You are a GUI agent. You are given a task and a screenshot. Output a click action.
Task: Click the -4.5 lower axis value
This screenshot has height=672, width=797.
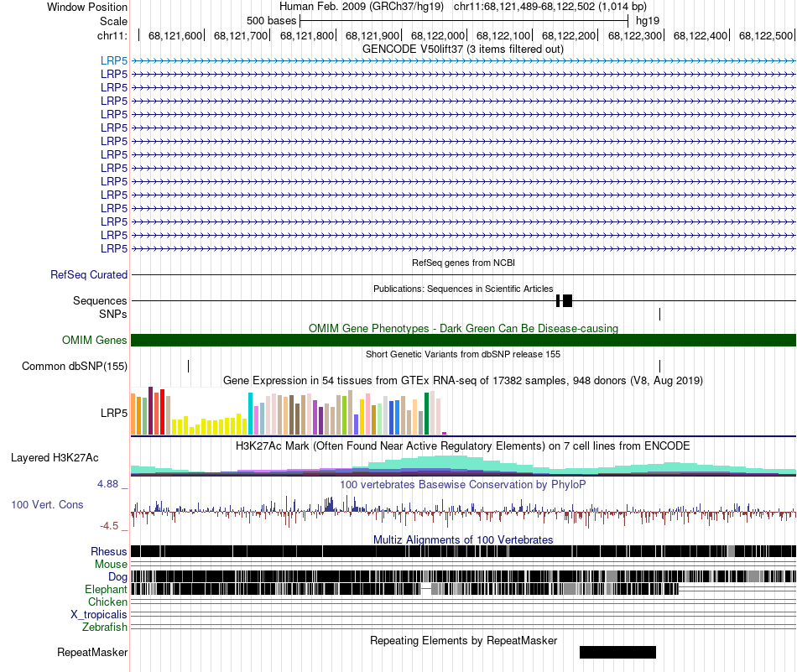pyautogui.click(x=109, y=526)
